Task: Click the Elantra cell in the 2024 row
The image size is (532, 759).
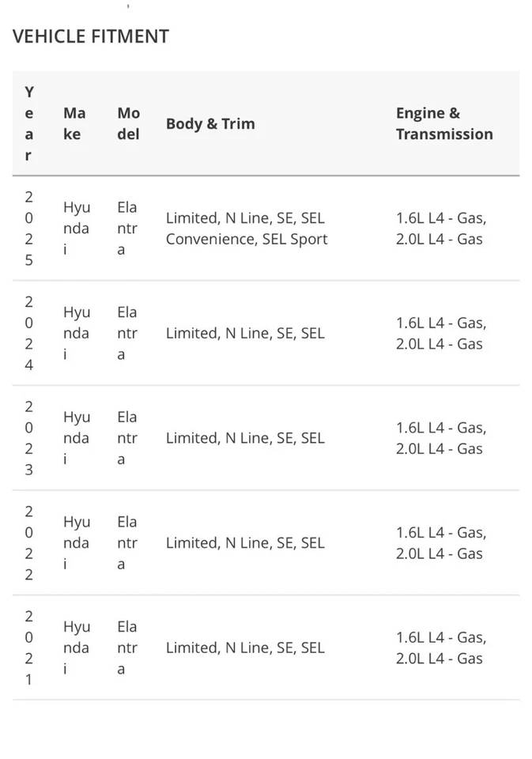Action: point(126,333)
